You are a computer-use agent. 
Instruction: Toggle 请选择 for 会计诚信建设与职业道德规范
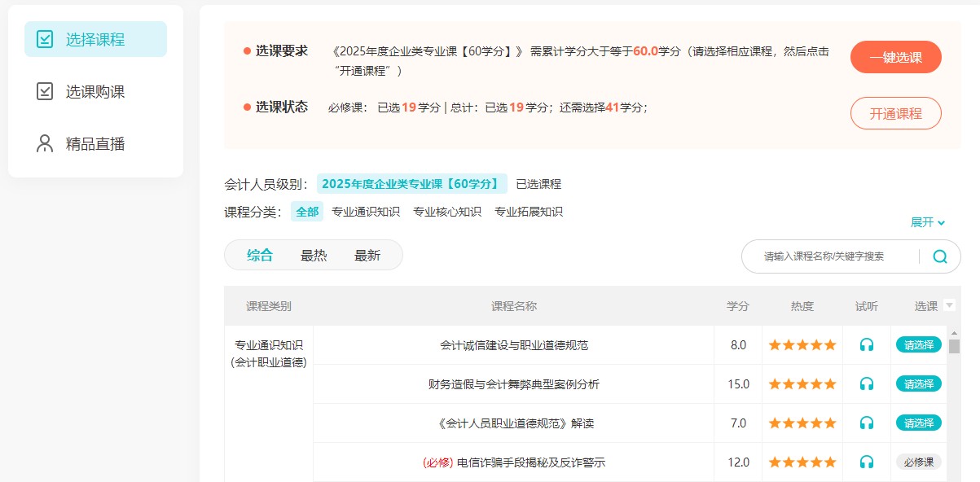coord(918,344)
